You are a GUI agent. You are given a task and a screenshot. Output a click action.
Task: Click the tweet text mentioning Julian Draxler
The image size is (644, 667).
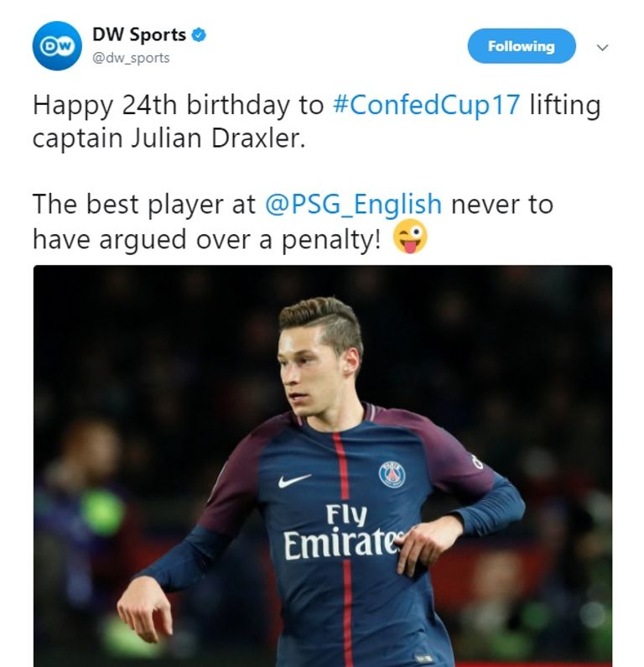tap(169, 138)
